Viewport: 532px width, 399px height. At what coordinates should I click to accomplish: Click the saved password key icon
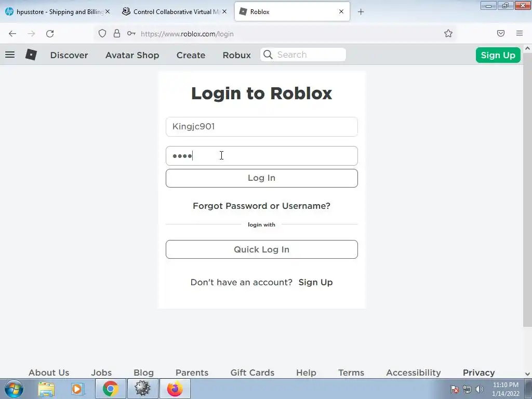(x=131, y=33)
